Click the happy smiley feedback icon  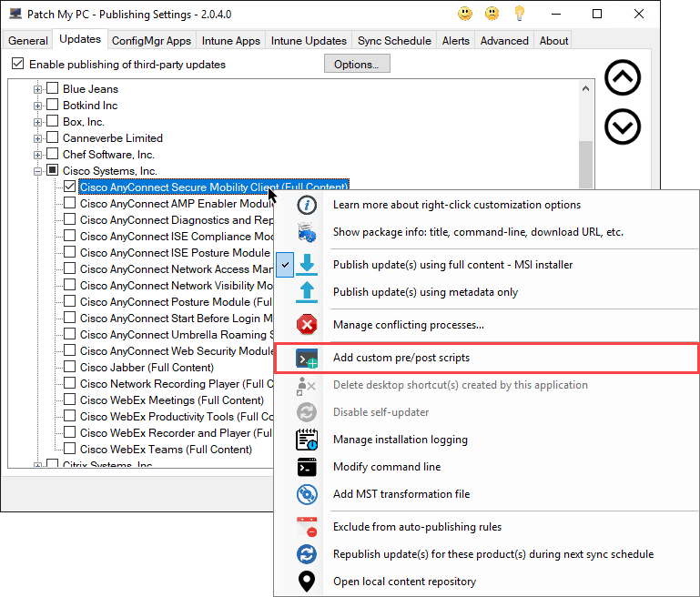pos(465,14)
